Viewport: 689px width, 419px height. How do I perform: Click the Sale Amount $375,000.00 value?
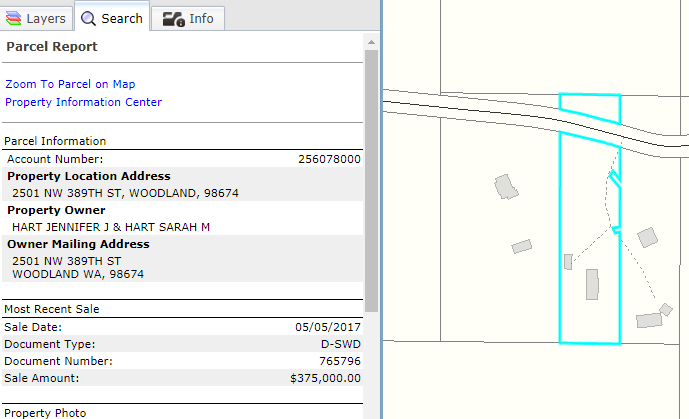click(325, 378)
